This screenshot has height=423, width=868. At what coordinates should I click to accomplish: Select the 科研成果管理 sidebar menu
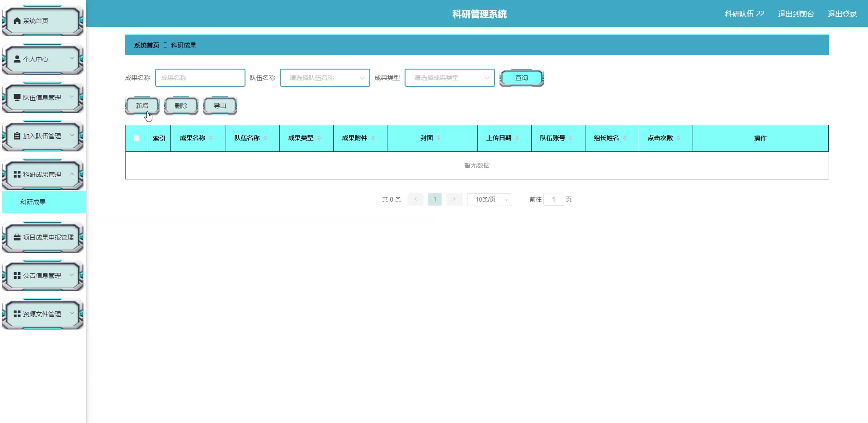click(x=43, y=174)
